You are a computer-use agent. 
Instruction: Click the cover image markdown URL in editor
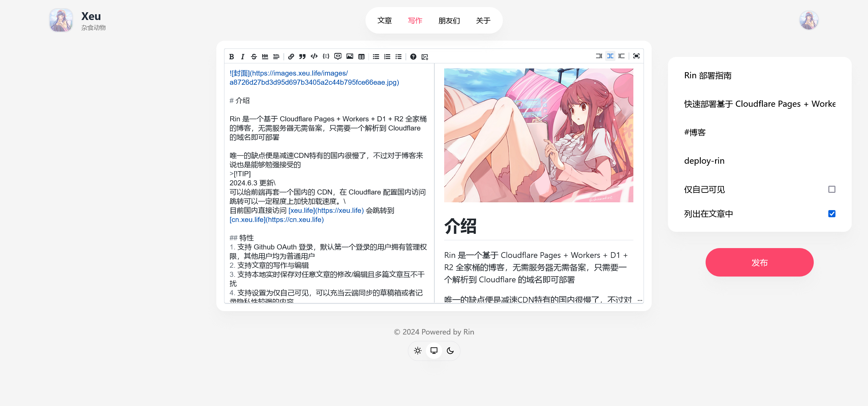coord(314,78)
